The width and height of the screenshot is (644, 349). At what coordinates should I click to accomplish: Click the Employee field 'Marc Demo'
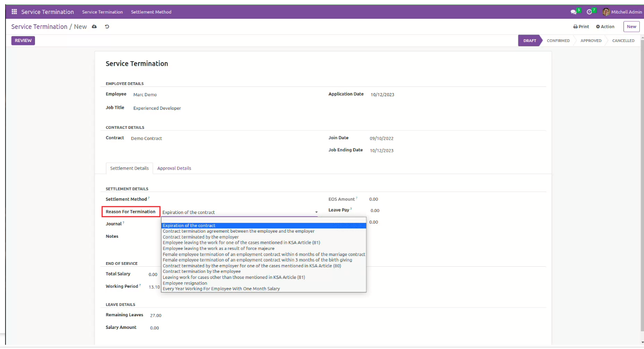pos(145,95)
